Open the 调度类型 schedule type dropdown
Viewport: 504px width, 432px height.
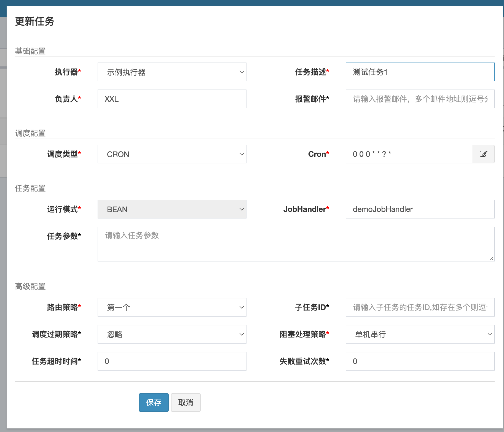[x=171, y=154]
